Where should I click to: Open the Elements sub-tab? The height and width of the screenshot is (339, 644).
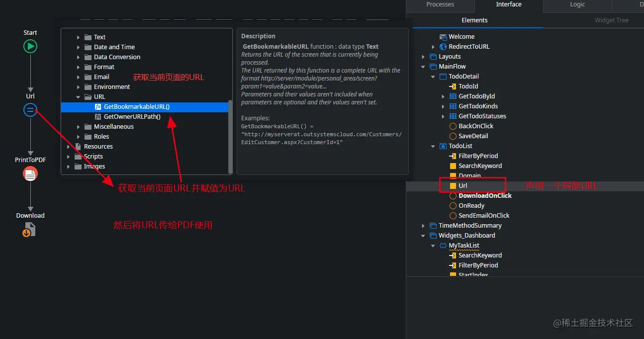click(x=474, y=20)
